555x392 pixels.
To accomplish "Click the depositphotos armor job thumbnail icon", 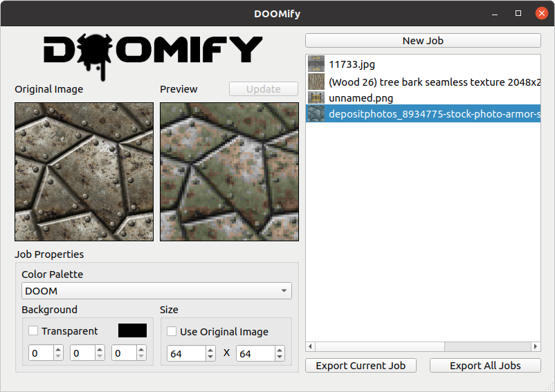I will click(316, 113).
